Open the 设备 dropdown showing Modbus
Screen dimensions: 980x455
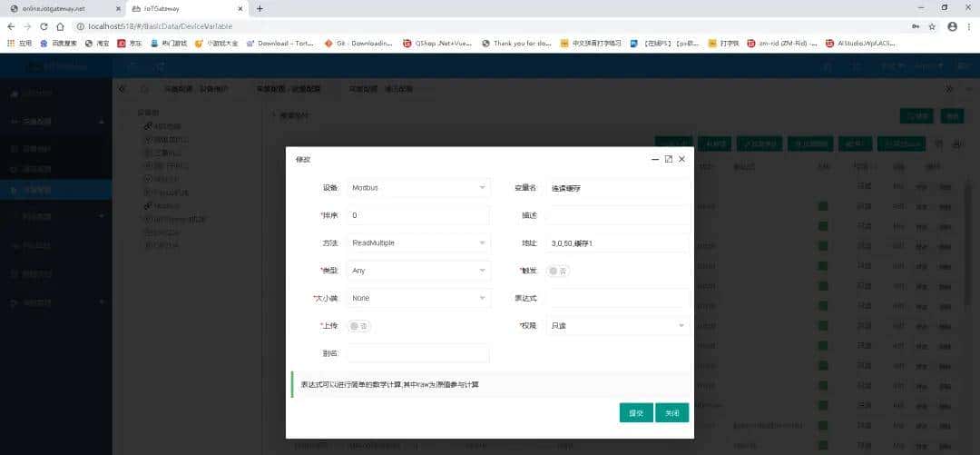pos(418,188)
